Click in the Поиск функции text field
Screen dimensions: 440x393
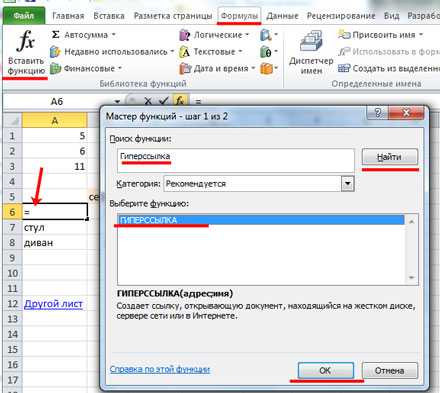(235, 160)
